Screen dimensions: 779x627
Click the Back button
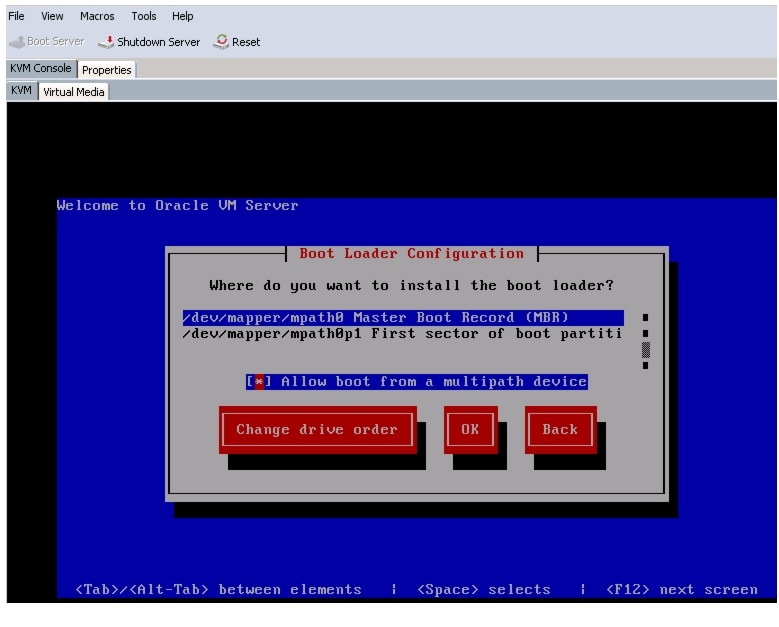tap(560, 430)
